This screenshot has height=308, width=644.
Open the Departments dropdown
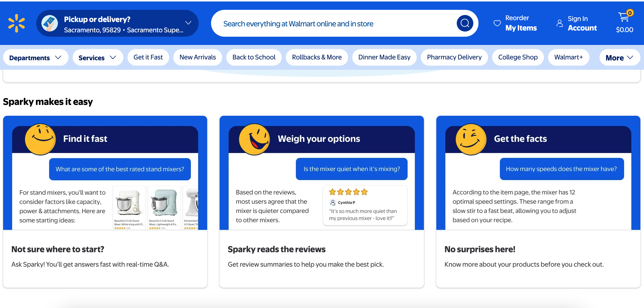(x=36, y=57)
